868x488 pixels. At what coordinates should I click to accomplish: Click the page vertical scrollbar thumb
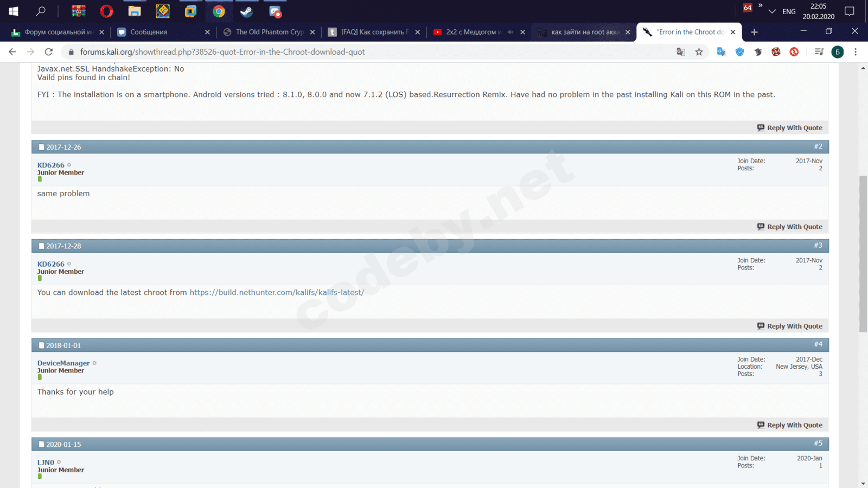click(x=863, y=254)
